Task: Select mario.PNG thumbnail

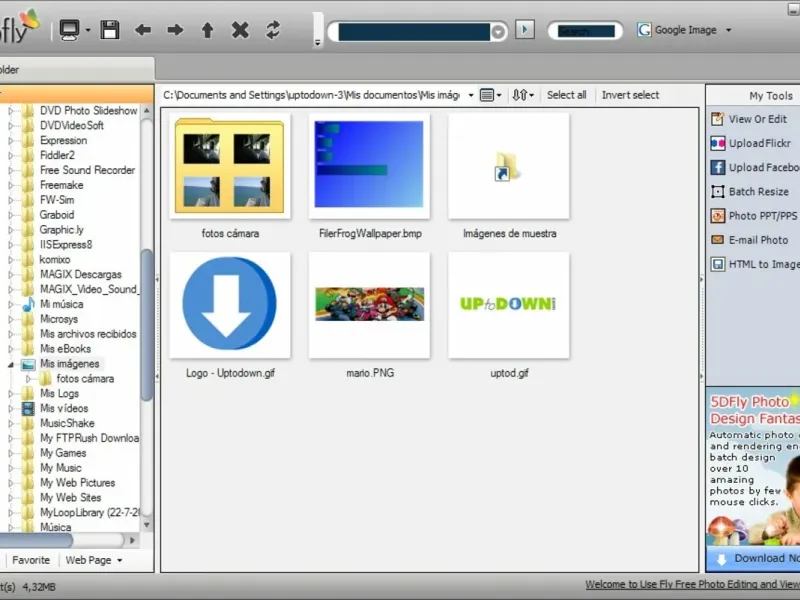Action: tap(369, 305)
